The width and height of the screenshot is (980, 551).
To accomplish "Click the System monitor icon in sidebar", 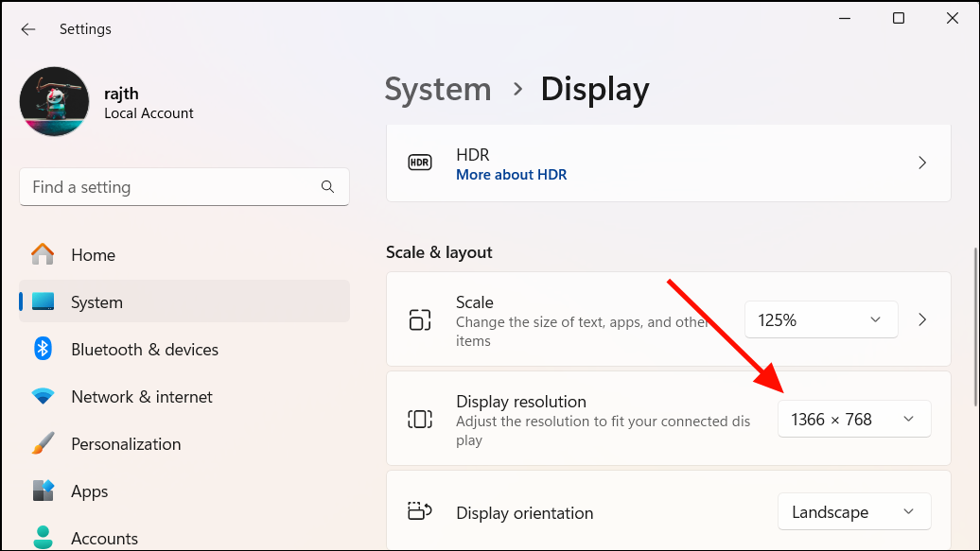I will [43, 301].
